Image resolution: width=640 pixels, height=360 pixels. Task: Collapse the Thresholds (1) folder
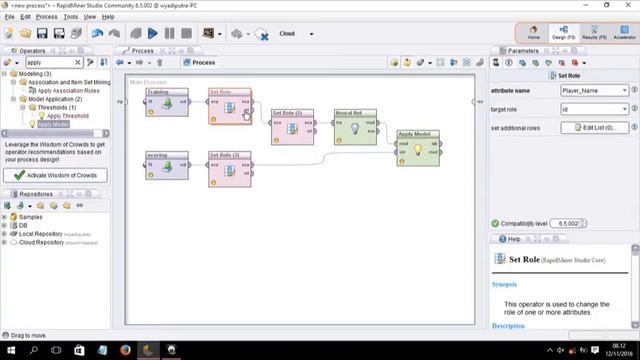(23, 108)
